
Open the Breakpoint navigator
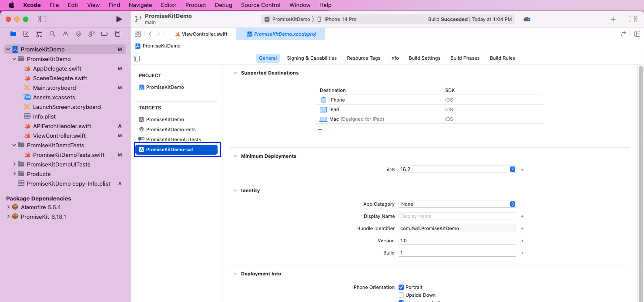tap(104, 34)
